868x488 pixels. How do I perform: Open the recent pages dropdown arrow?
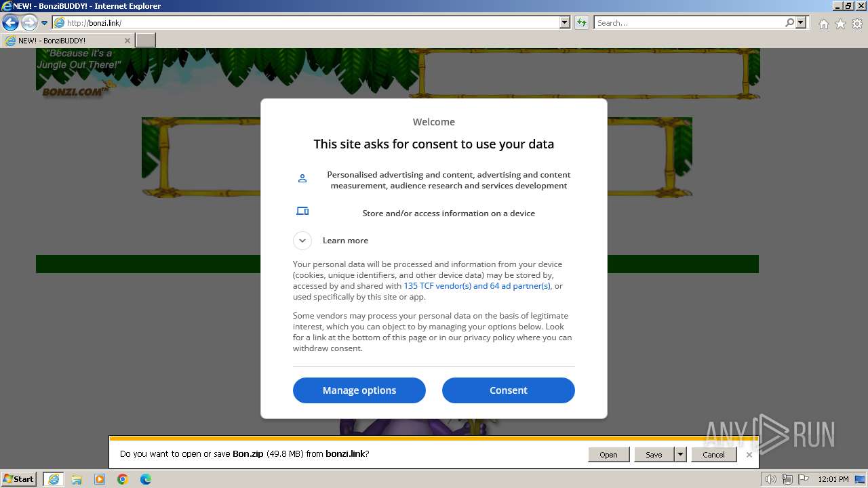click(x=45, y=23)
